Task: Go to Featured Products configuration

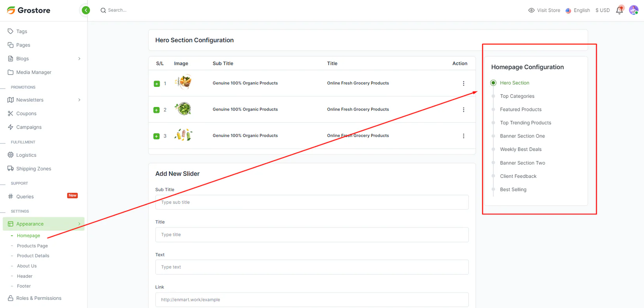Action: click(521, 109)
